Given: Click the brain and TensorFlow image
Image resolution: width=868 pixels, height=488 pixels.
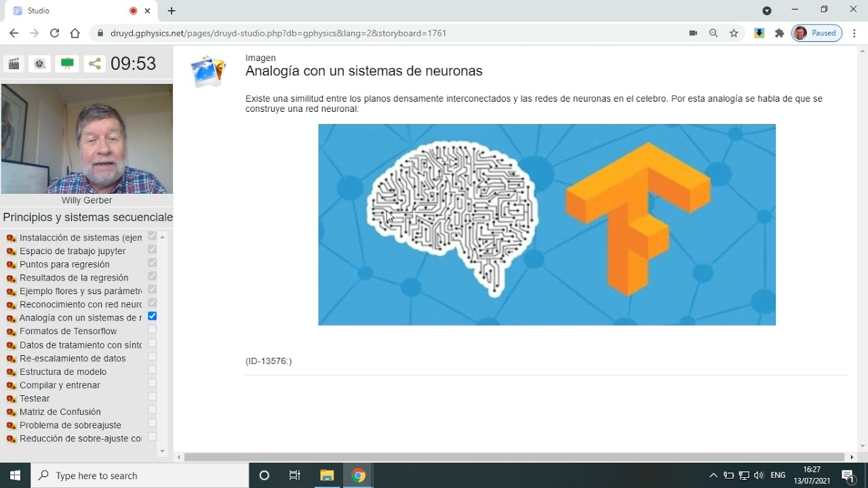Looking at the screenshot, I should (547, 224).
